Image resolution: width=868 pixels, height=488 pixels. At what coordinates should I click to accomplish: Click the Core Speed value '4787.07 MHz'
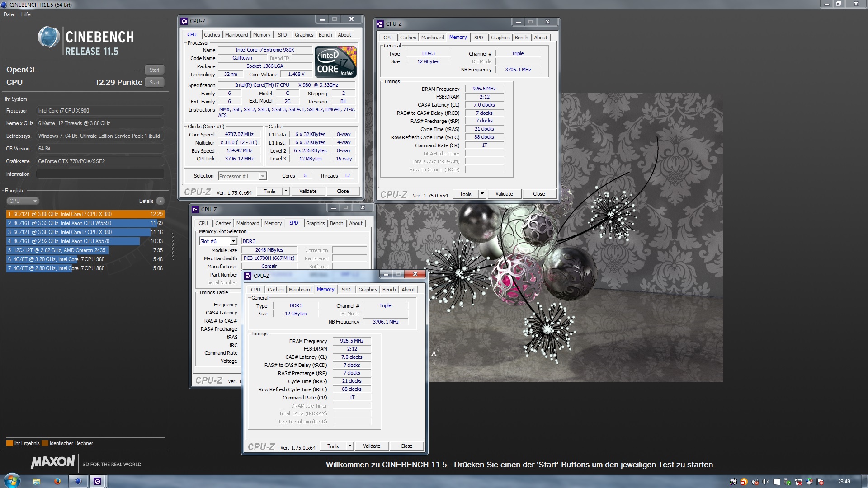point(239,134)
